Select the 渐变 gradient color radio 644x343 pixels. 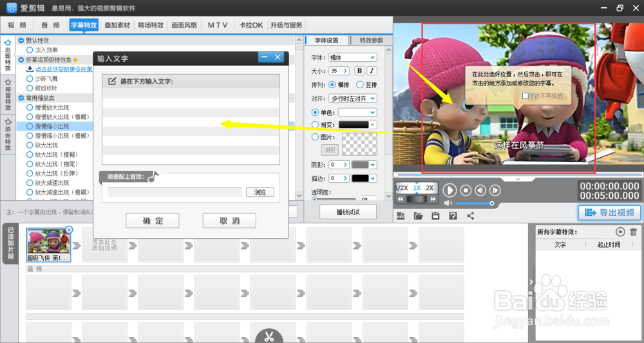click(x=315, y=124)
